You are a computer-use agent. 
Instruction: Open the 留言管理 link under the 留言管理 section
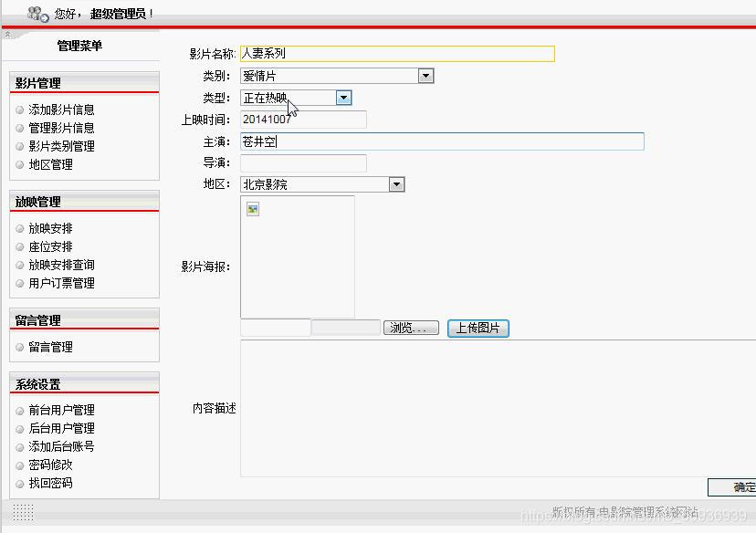pyautogui.click(x=50, y=347)
